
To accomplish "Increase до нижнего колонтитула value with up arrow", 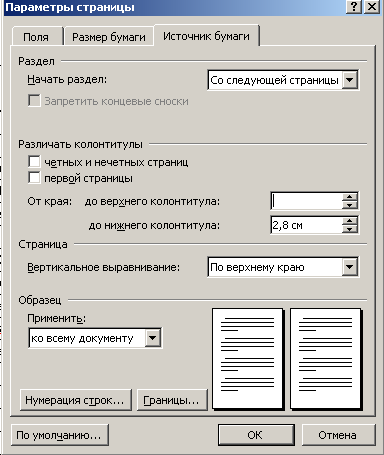I will point(350,221).
